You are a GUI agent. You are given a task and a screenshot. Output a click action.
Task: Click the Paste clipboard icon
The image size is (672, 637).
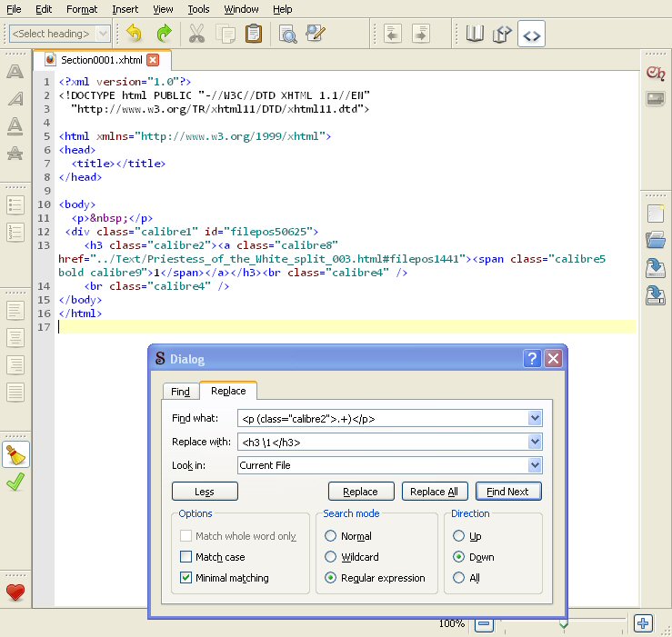pyautogui.click(x=254, y=34)
